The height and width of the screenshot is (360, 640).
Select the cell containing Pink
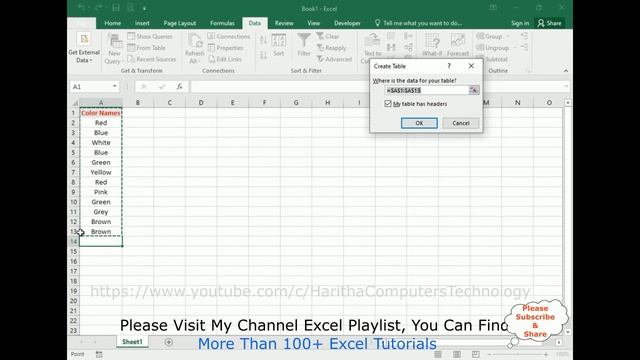[x=101, y=192]
